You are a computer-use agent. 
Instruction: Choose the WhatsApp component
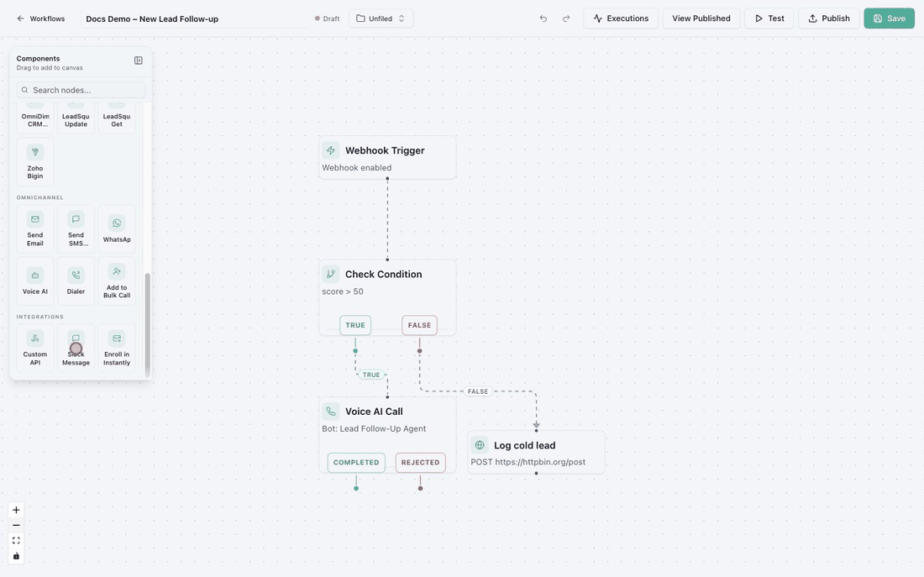click(117, 228)
